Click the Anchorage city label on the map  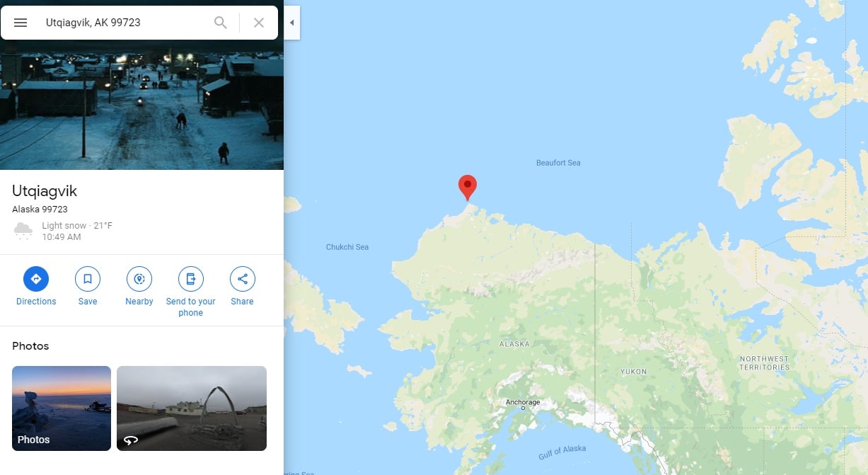(523, 402)
